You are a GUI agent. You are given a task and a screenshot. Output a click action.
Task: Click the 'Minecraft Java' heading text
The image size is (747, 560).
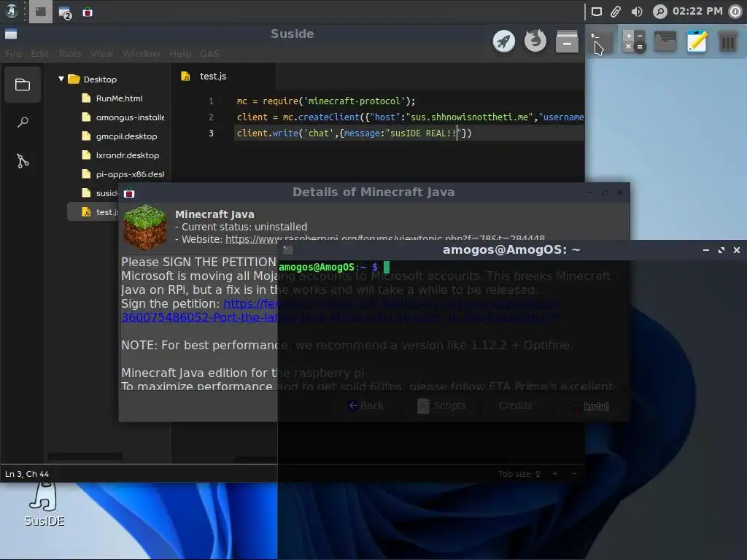coord(214,214)
